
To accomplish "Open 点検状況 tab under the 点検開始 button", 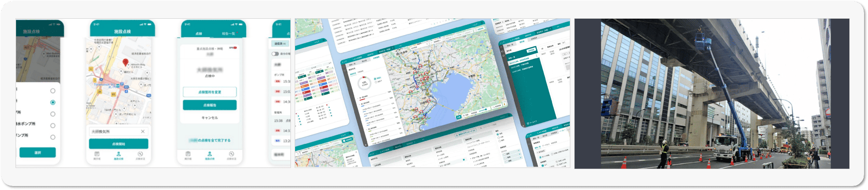I will click(x=140, y=156).
